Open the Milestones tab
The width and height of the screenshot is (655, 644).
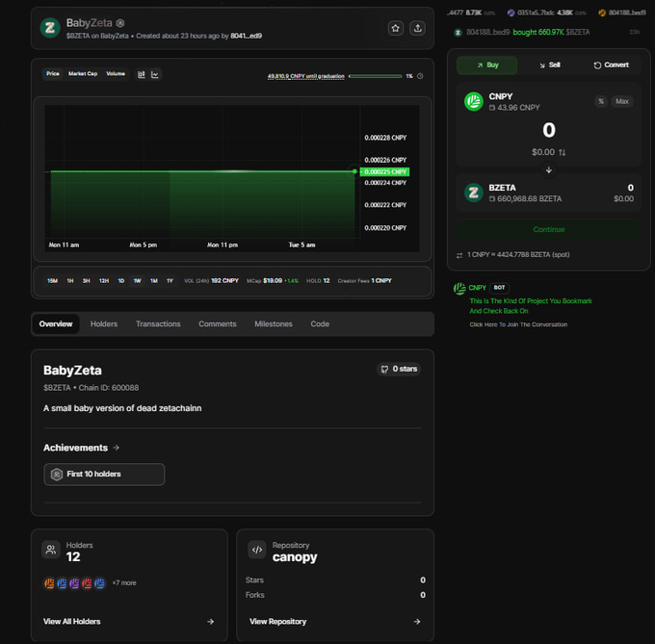(x=274, y=324)
